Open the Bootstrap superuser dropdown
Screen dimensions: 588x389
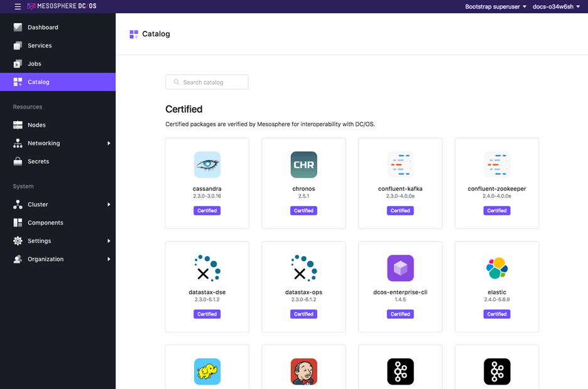click(496, 6)
